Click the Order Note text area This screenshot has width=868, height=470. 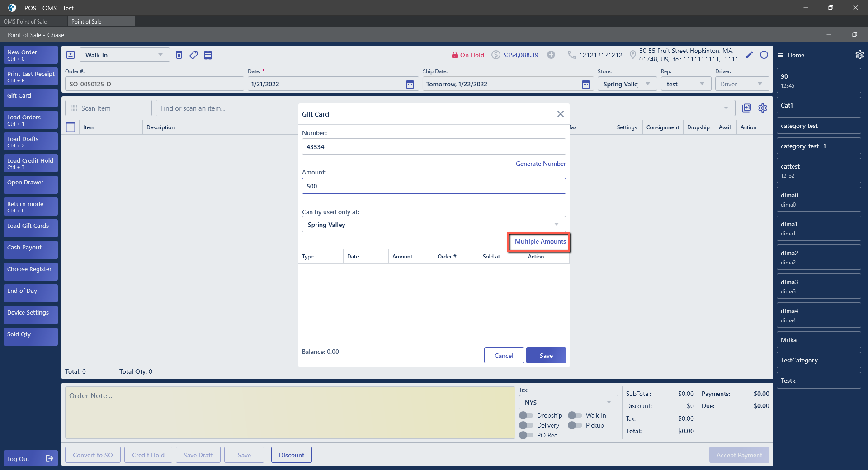click(x=290, y=412)
